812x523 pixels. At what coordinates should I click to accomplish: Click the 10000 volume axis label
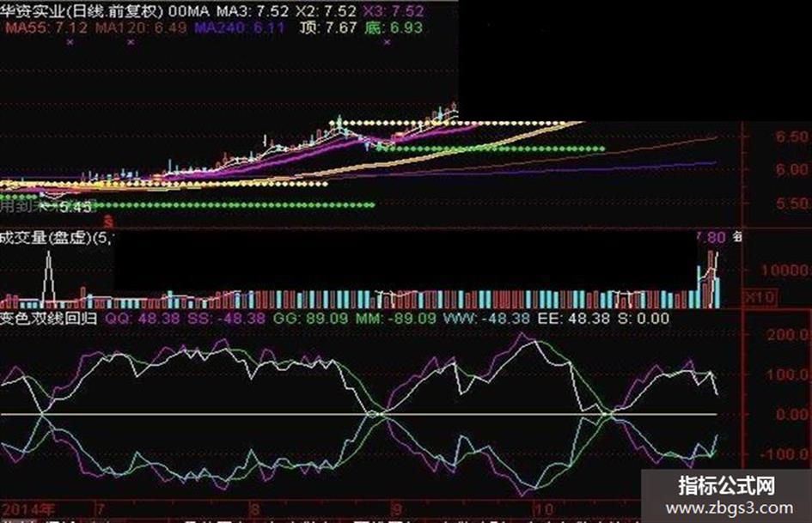(784, 271)
